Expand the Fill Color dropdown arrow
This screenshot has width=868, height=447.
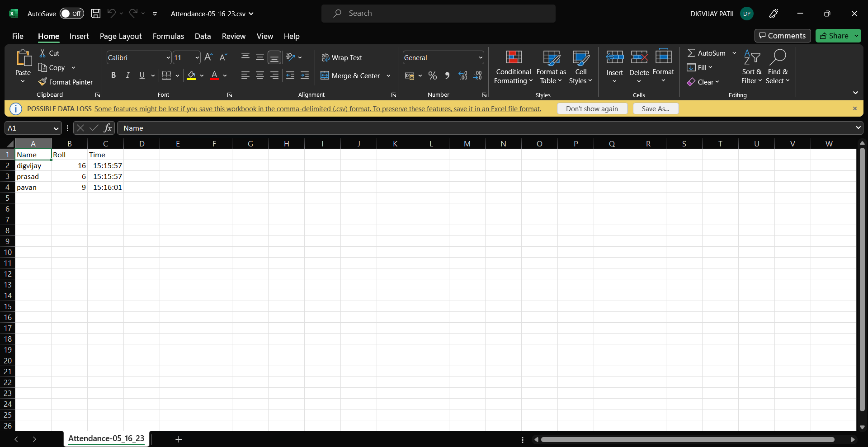click(x=202, y=75)
